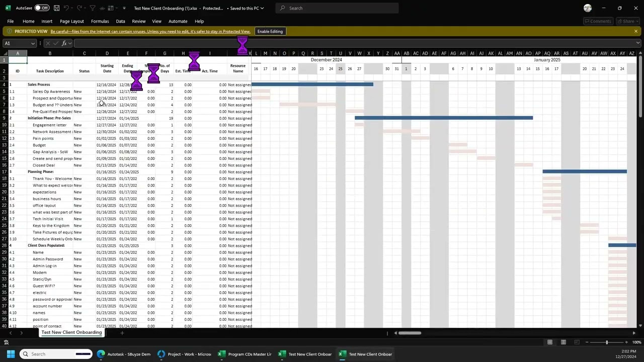Open the Review ribbon tab

point(138,21)
